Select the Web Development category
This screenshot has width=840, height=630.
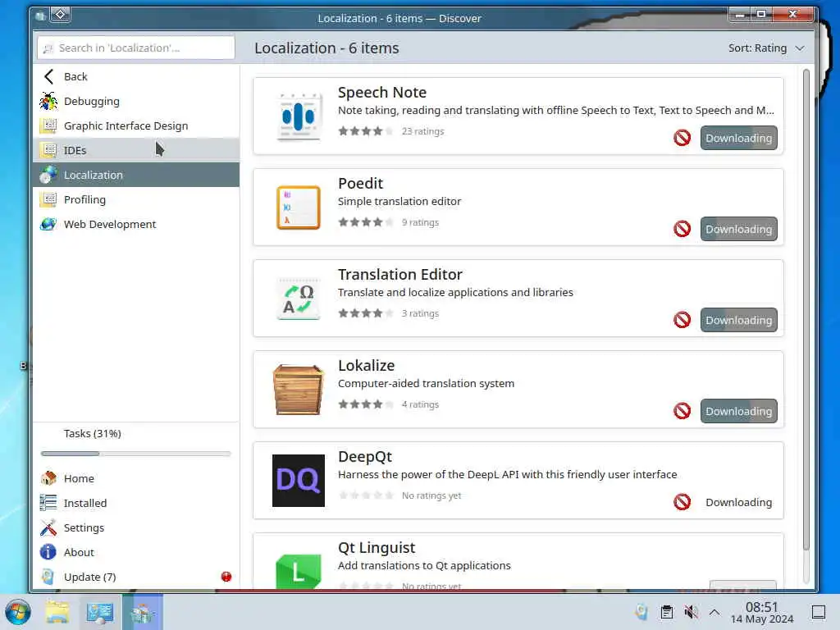tap(136, 224)
